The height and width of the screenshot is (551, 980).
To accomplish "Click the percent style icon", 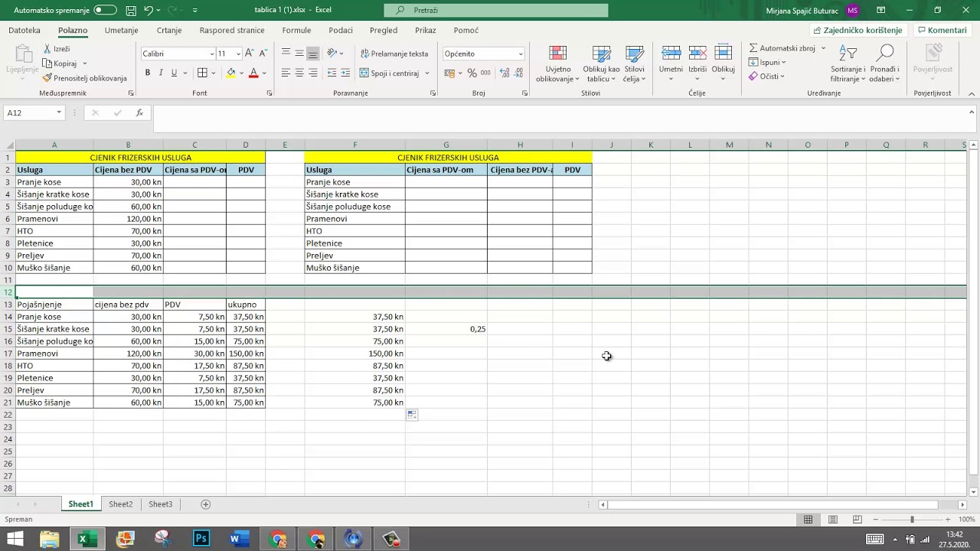I will [472, 73].
